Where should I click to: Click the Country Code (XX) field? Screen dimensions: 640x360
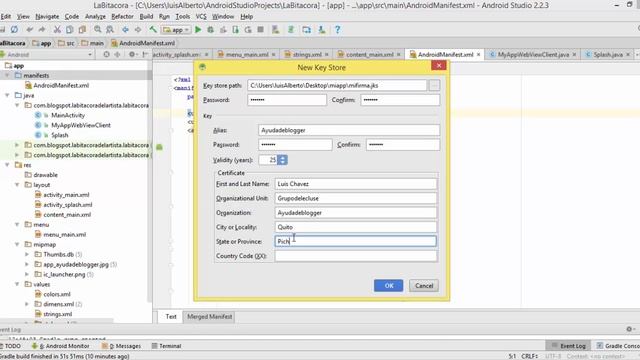[x=356, y=256]
